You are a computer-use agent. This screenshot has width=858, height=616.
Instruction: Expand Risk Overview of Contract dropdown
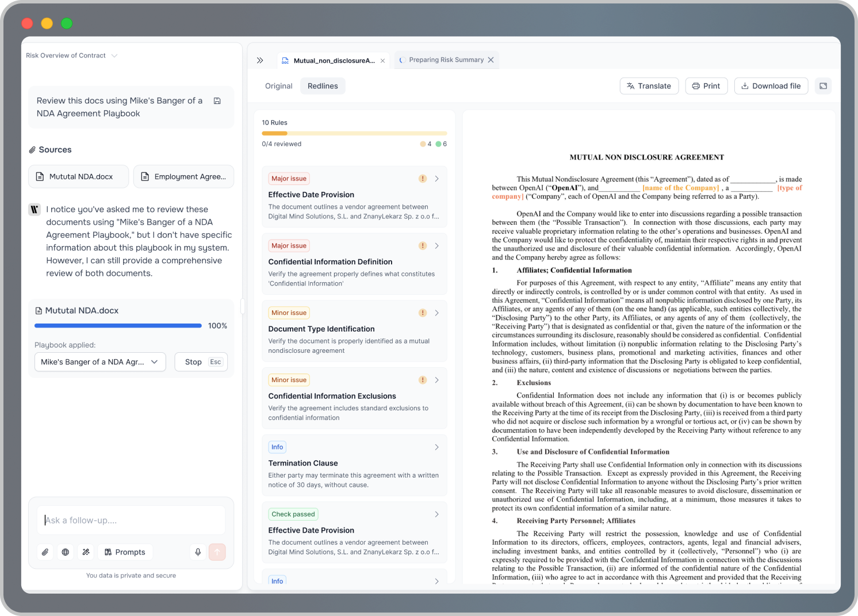tap(114, 56)
